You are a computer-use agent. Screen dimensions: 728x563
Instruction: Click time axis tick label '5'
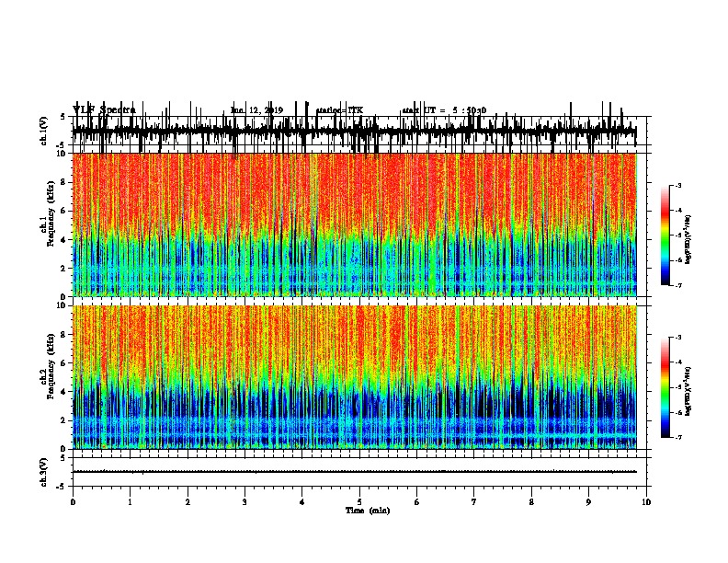(359, 502)
